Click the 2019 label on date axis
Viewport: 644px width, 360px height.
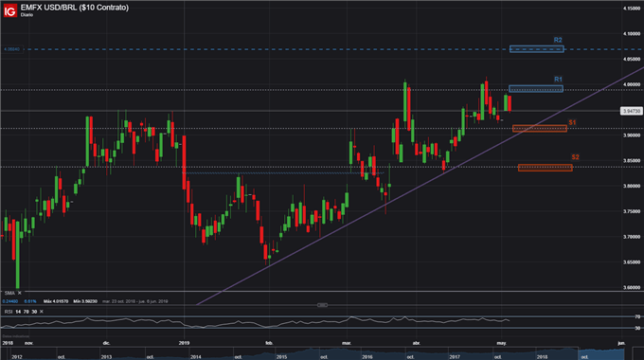tap(184, 343)
